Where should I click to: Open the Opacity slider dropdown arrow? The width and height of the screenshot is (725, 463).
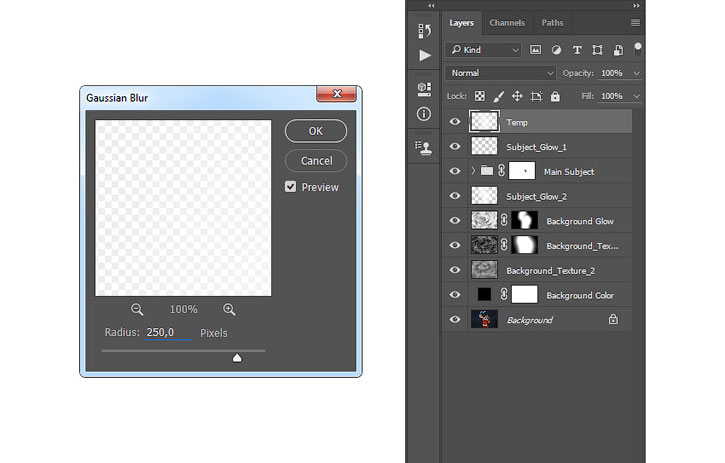coord(636,73)
